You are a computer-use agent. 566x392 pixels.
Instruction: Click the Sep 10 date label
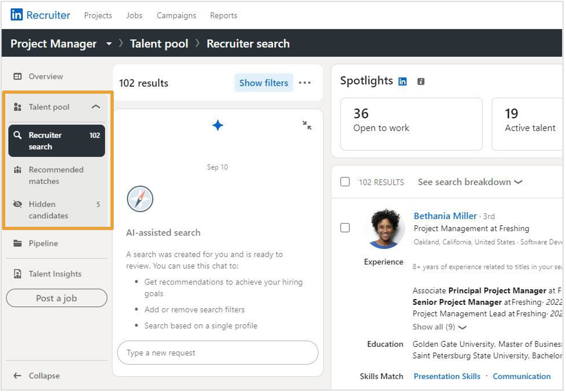tap(218, 167)
